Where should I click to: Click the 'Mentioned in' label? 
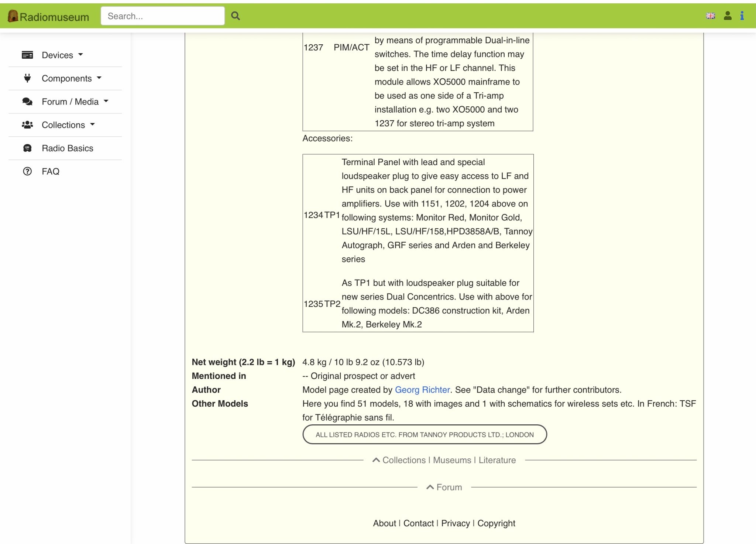[219, 376]
